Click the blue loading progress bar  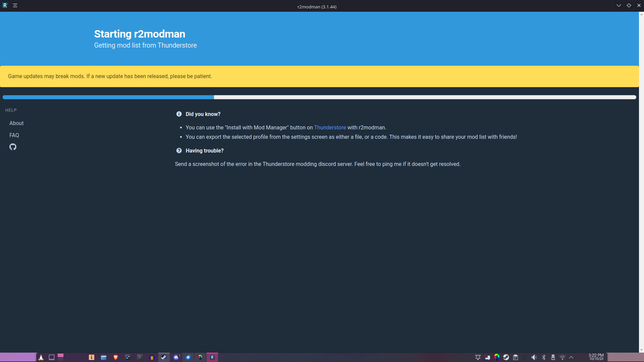point(107,97)
